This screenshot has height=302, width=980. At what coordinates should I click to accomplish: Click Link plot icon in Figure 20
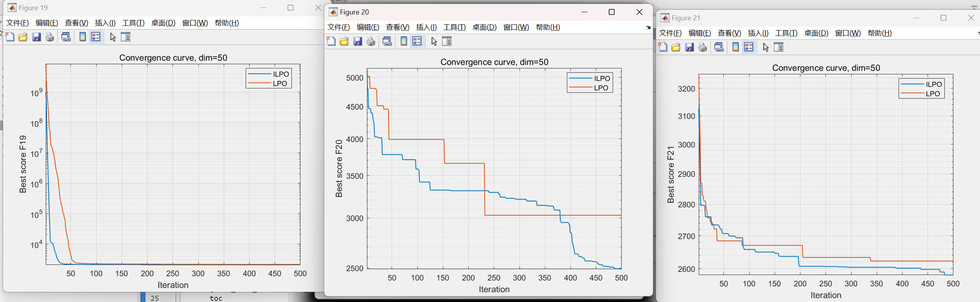pos(387,41)
